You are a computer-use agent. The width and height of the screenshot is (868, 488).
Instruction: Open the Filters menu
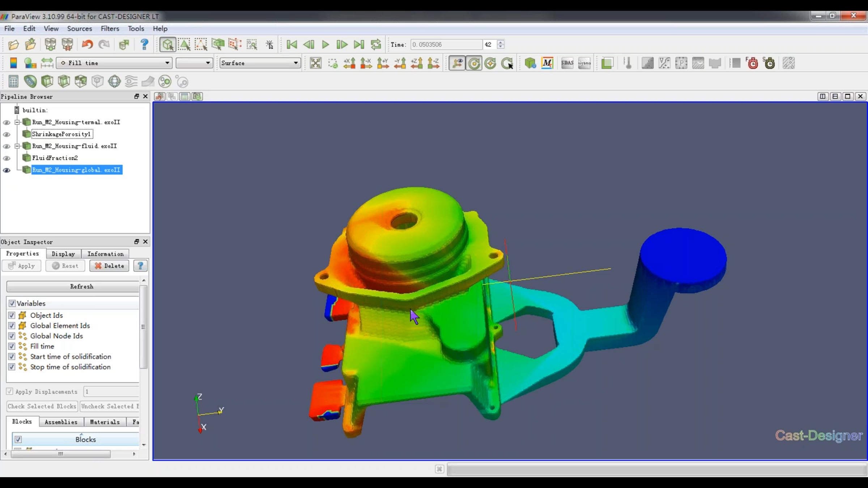point(110,29)
